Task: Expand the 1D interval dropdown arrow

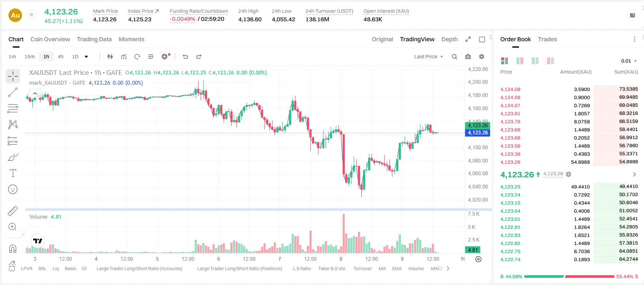Action: [86, 57]
